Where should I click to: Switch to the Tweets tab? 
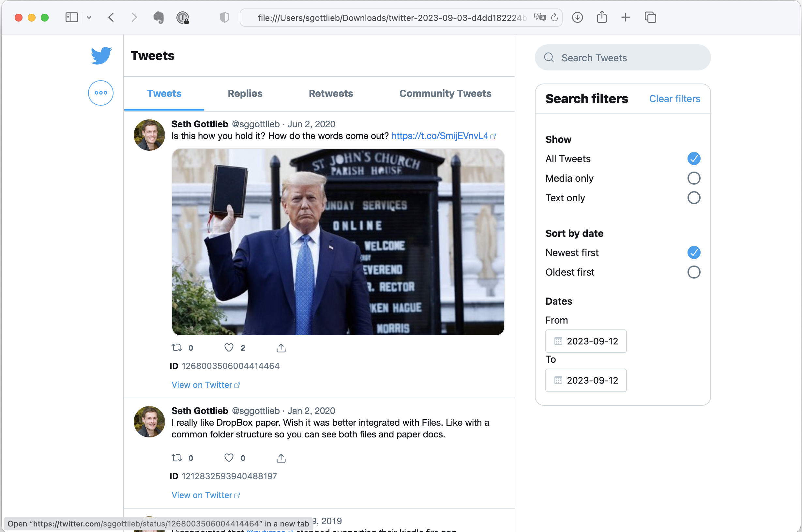(x=164, y=93)
